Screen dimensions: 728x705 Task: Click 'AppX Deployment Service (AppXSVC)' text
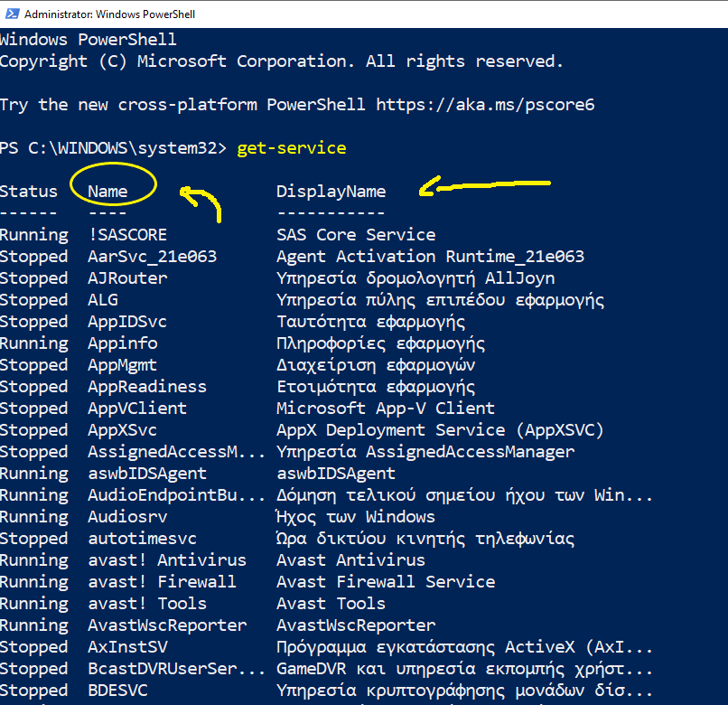pos(440,430)
